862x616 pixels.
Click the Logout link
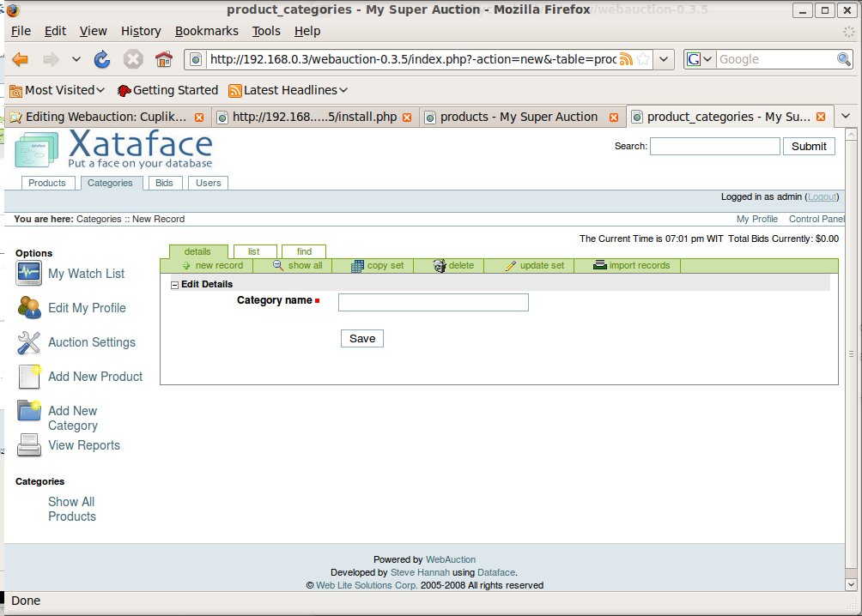(822, 196)
